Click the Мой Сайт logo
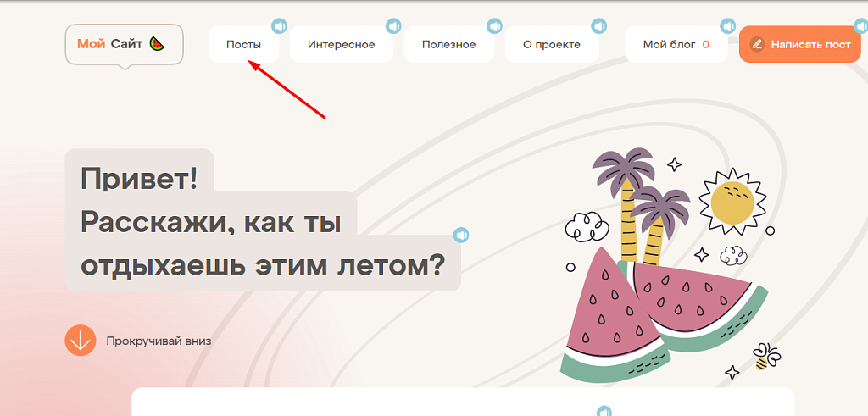The width and height of the screenshot is (868, 416). (x=124, y=44)
